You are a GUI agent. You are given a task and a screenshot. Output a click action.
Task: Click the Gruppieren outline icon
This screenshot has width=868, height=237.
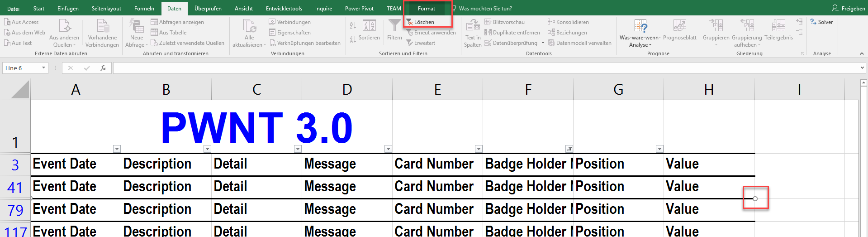tap(716, 26)
